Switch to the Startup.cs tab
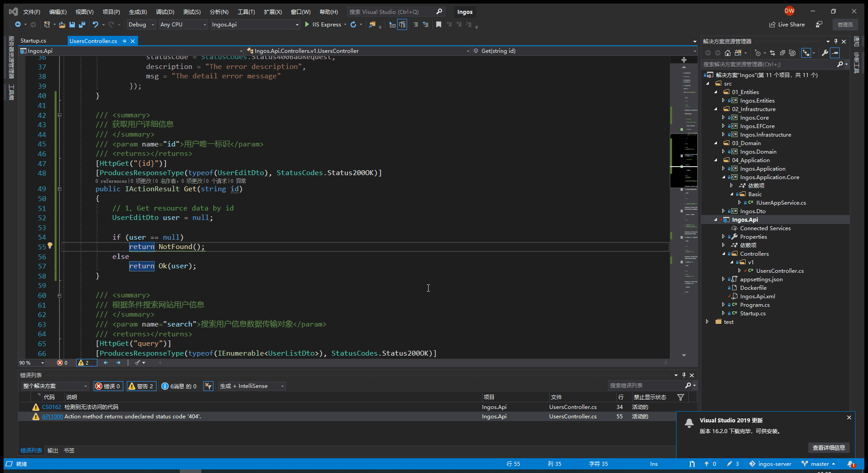868x473 pixels. pos(33,40)
